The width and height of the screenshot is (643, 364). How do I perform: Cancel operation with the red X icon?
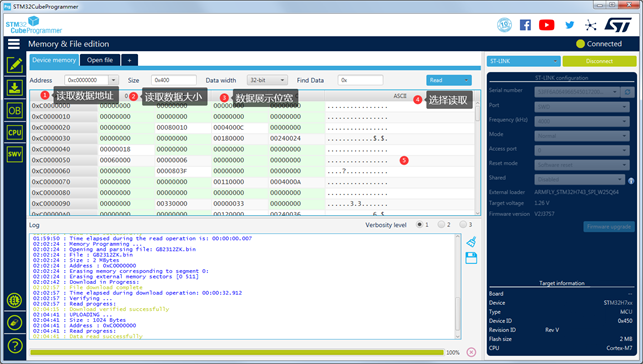point(472,352)
